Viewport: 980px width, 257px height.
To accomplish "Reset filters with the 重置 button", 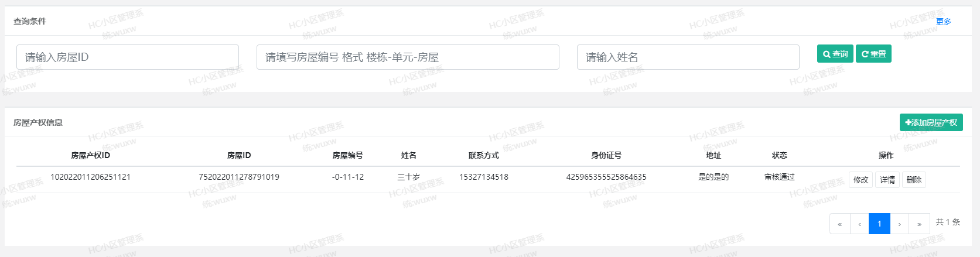I will click(873, 54).
